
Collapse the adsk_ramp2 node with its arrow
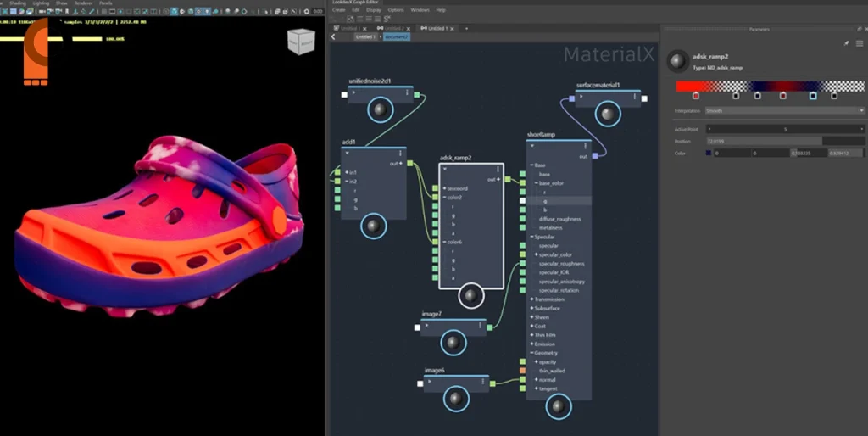[444, 168]
